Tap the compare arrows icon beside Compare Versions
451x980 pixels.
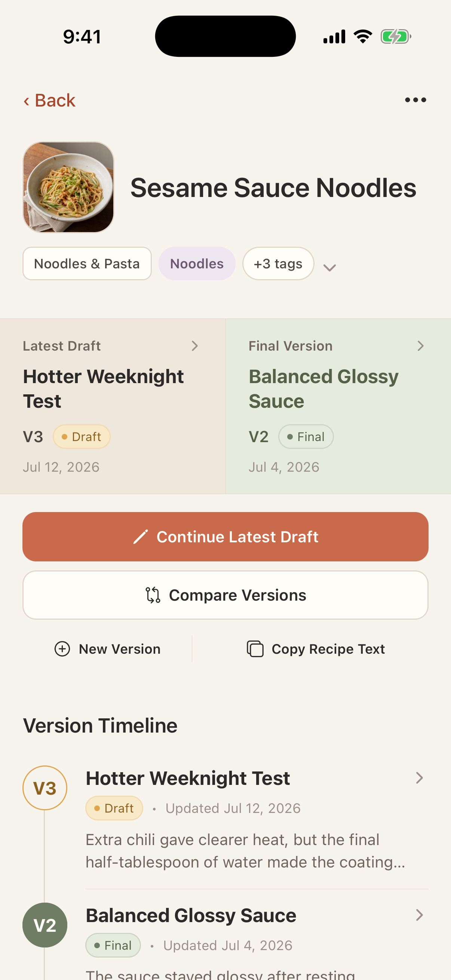click(x=153, y=595)
